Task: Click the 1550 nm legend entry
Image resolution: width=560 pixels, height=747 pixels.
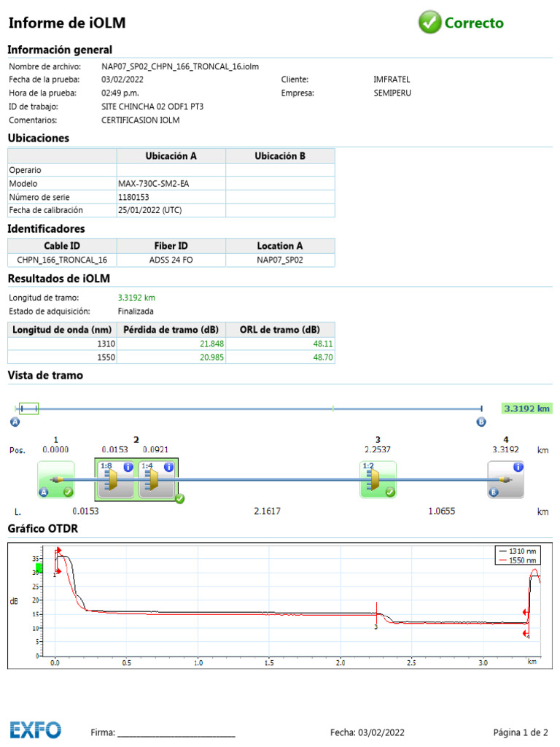Action: (x=518, y=560)
